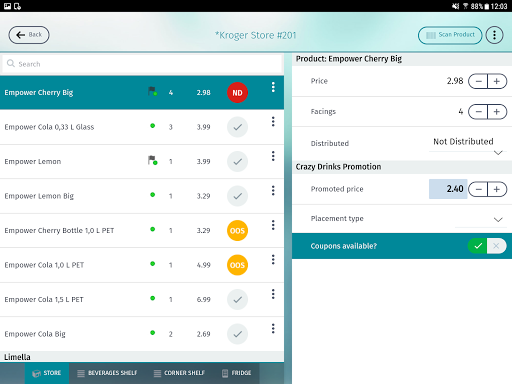The height and width of the screenshot is (384, 512).
Task: Set Coupons available to no
Action: click(496, 246)
